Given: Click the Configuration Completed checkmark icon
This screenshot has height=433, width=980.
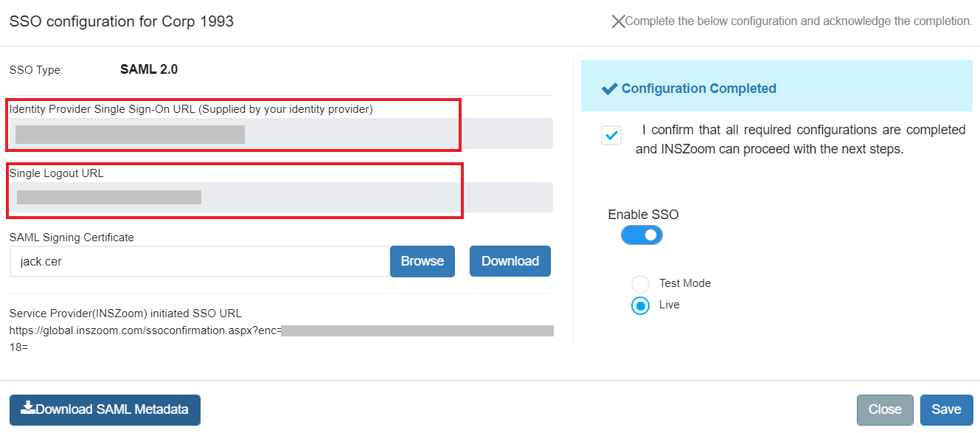Looking at the screenshot, I should coord(609,89).
